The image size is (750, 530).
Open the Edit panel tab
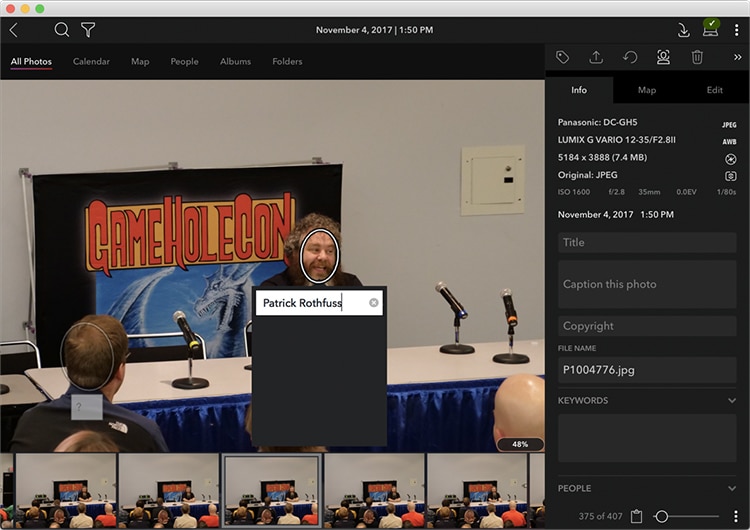coord(714,90)
